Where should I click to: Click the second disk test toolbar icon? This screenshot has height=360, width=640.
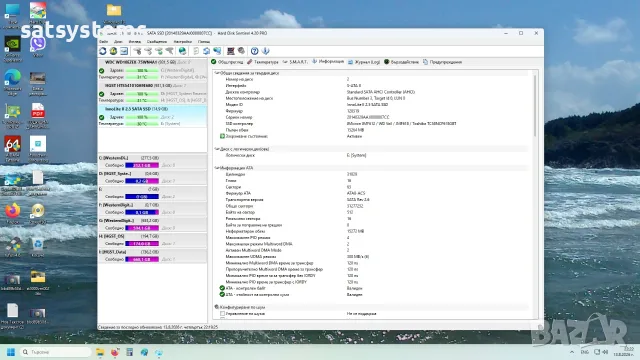(148, 51)
